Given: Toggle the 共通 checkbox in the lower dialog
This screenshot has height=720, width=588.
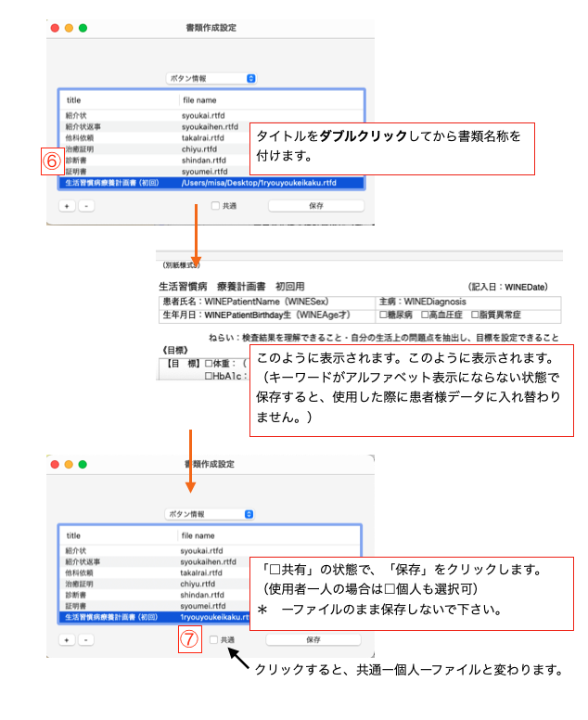Looking at the screenshot, I should click(x=214, y=639).
